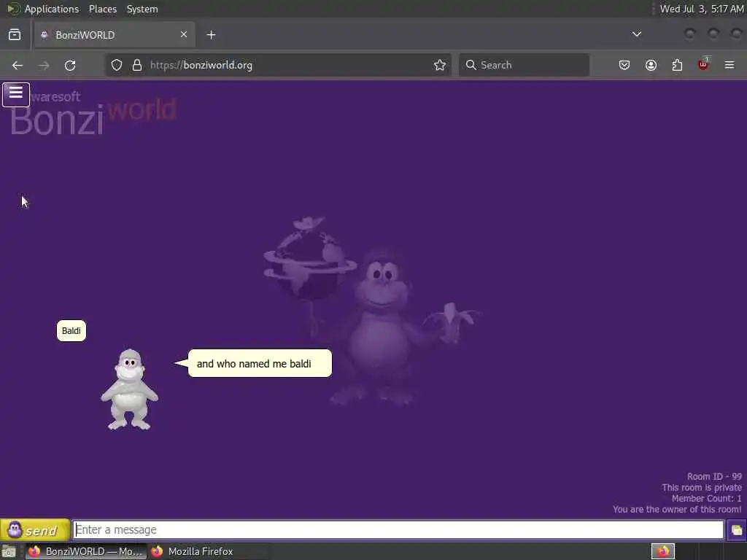Click the Room ID - 99 text
The width and height of the screenshot is (747, 560).
[x=714, y=477]
